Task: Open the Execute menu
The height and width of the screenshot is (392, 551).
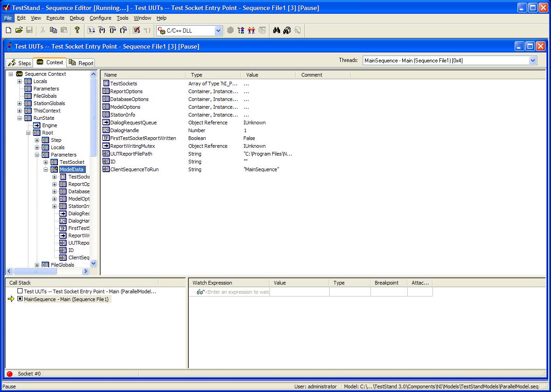Action: [56, 18]
